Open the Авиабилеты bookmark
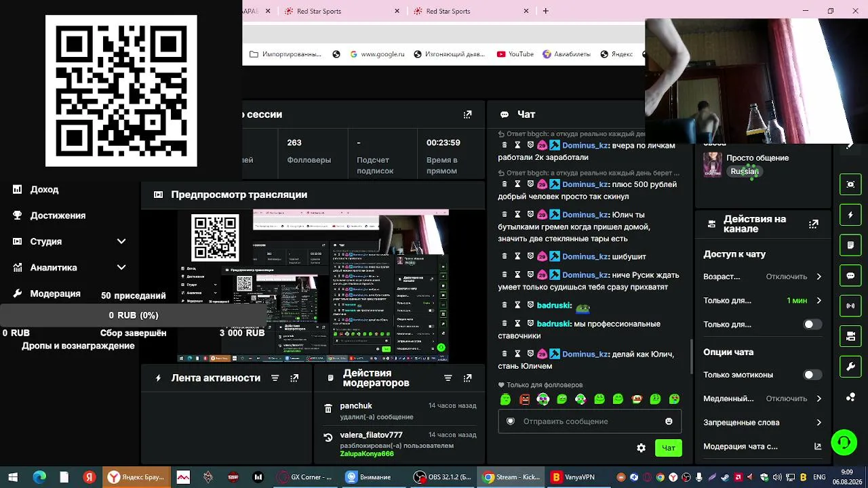The height and width of the screenshot is (488, 868). 566,54
